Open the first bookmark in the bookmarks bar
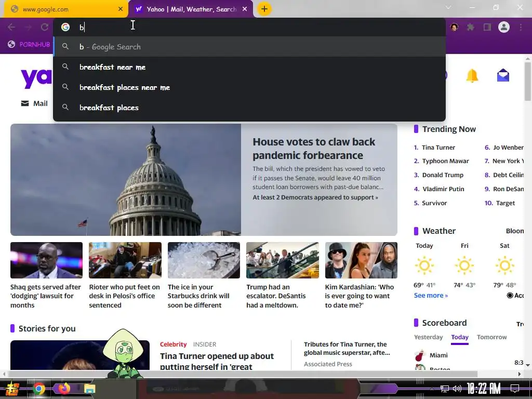This screenshot has height=399, width=532. [x=29, y=45]
